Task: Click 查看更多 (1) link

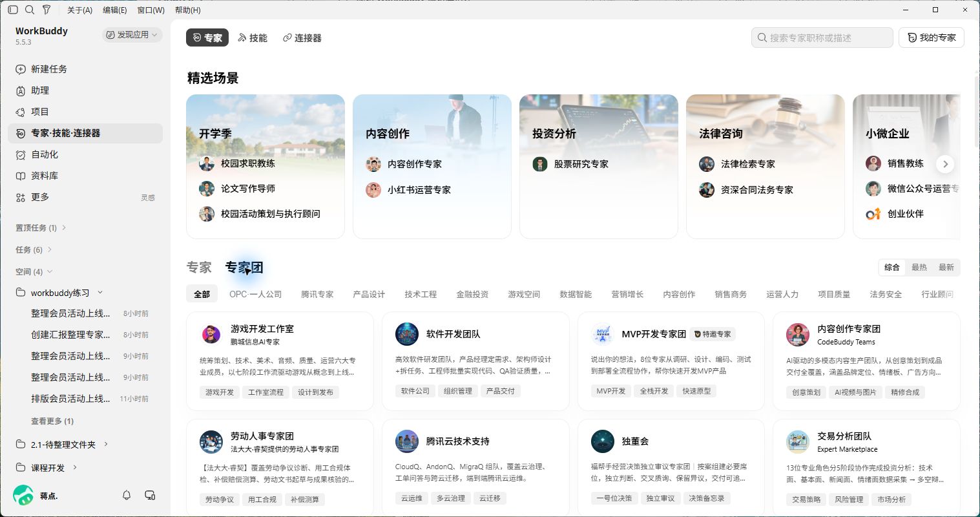Action: pyautogui.click(x=52, y=421)
